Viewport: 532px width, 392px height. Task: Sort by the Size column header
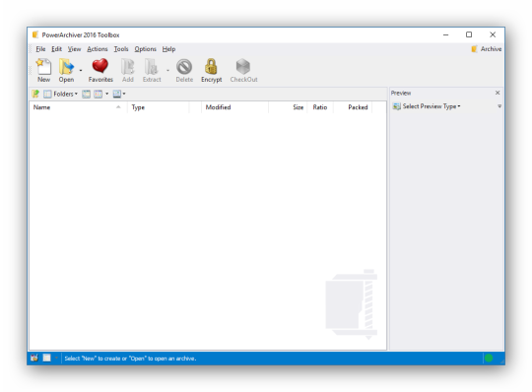[x=288, y=107]
